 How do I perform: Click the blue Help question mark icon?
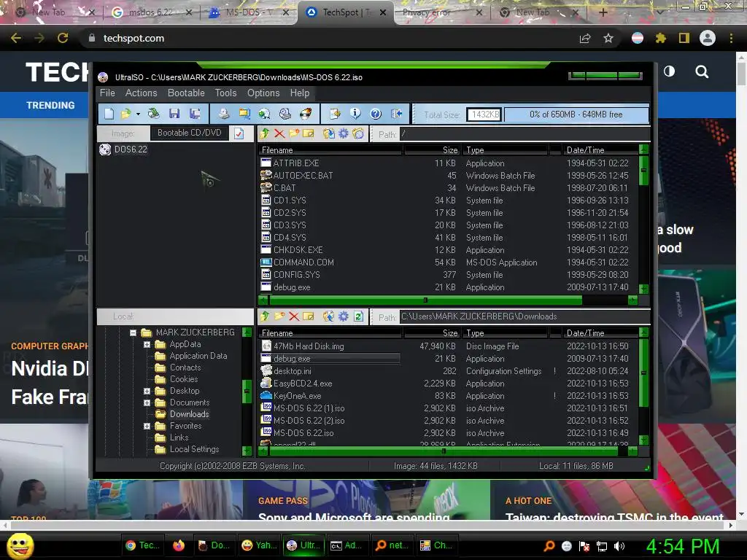point(376,114)
